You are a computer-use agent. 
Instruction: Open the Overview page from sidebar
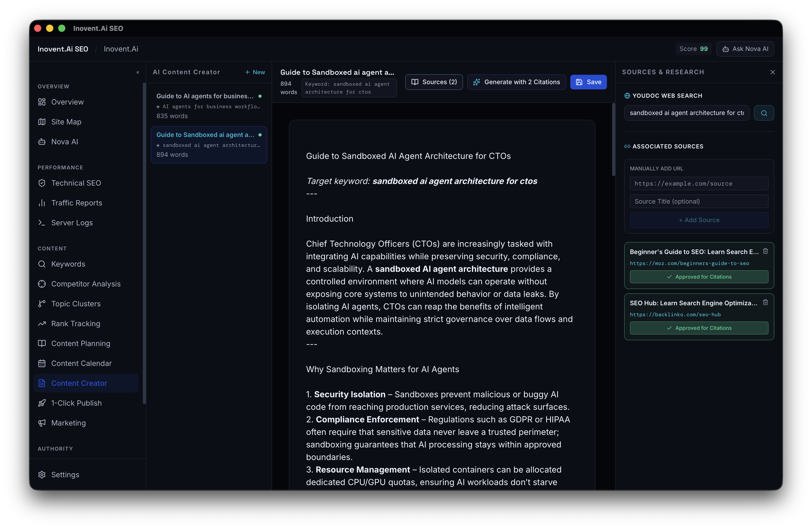point(86,102)
